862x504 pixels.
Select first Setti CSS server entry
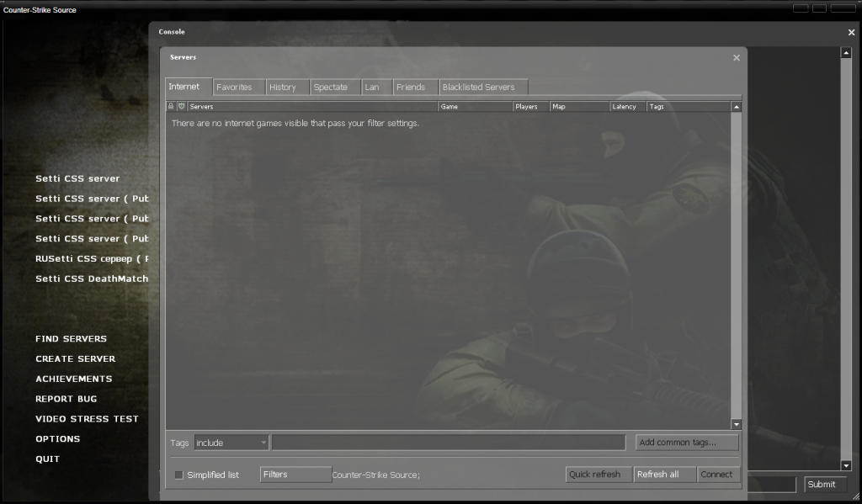coord(77,178)
